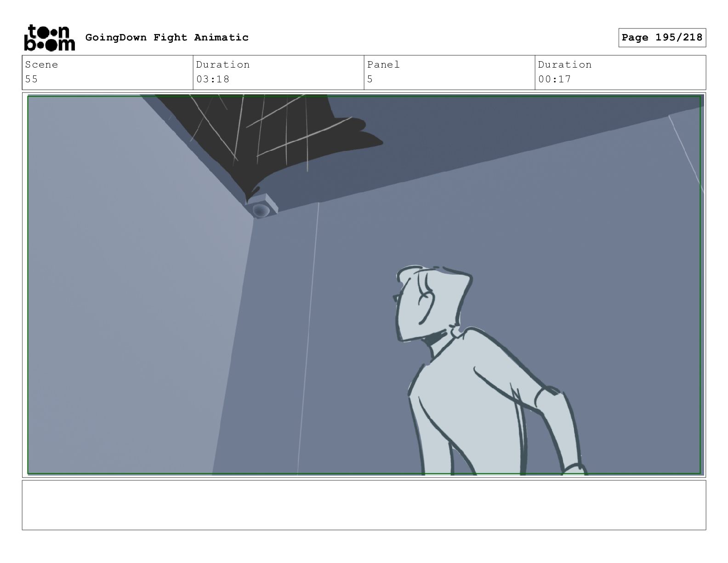The height and width of the screenshot is (563, 728).
Task: Click the empty notes box below the panel
Action: pyautogui.click(x=364, y=505)
